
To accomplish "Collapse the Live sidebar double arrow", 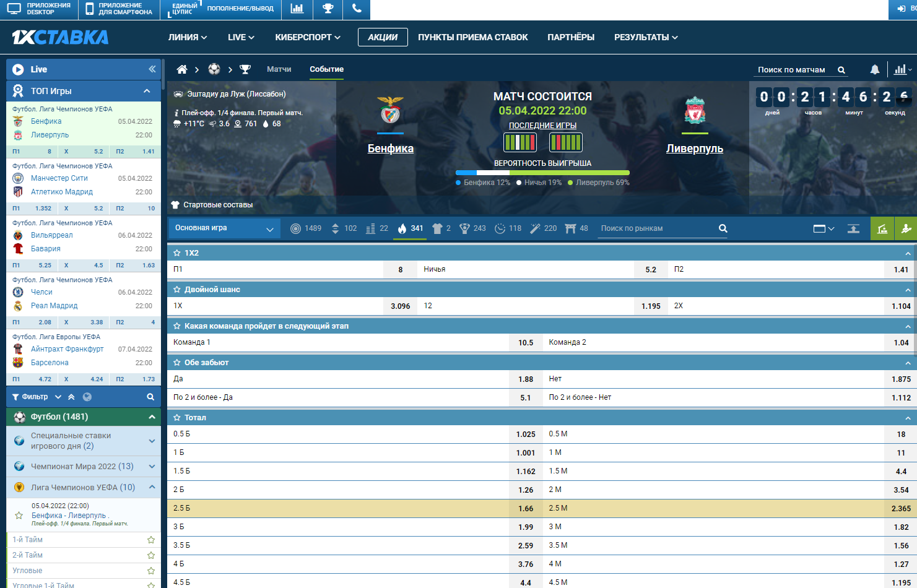I will [x=152, y=69].
